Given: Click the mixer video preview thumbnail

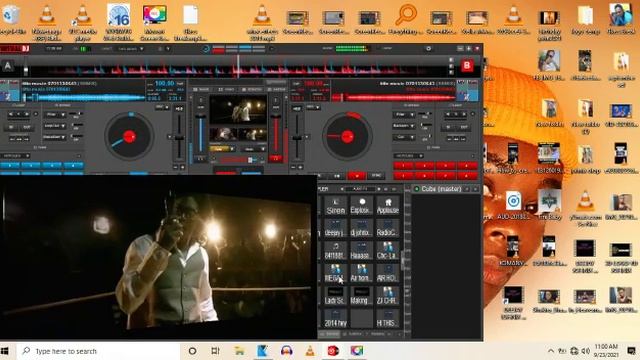Looking at the screenshot, I should [x=238, y=110].
